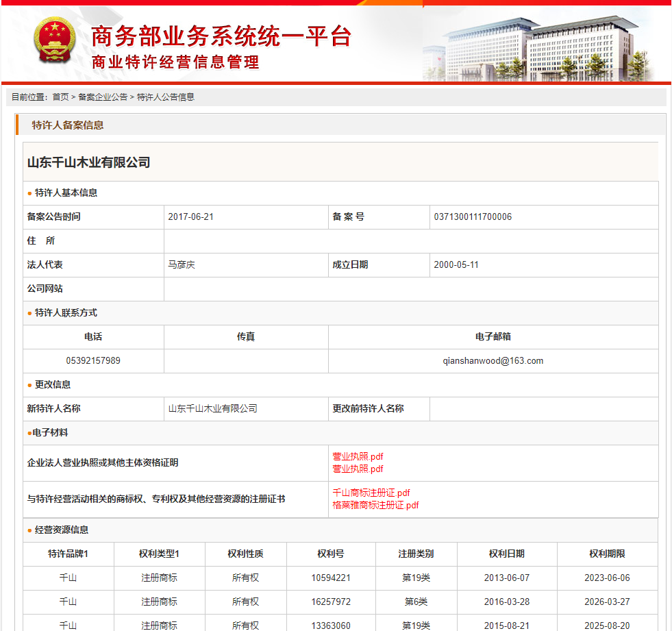Open the first 营业执照.pdf attachment
Viewport: 672px width, 631px height.
[x=358, y=456]
